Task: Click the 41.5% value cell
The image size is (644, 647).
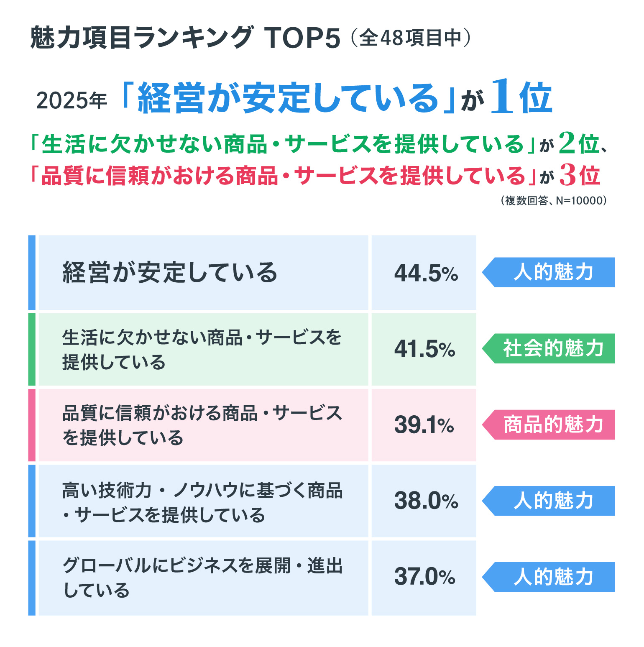Action: 424,349
